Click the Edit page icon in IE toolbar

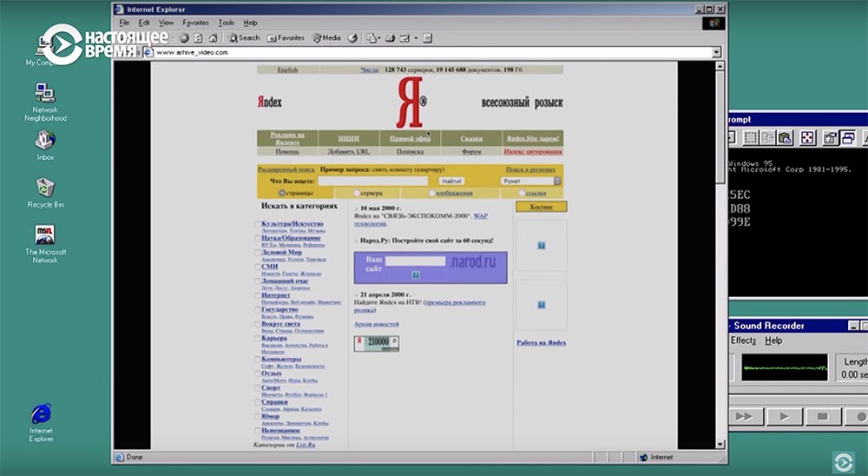tap(404, 38)
